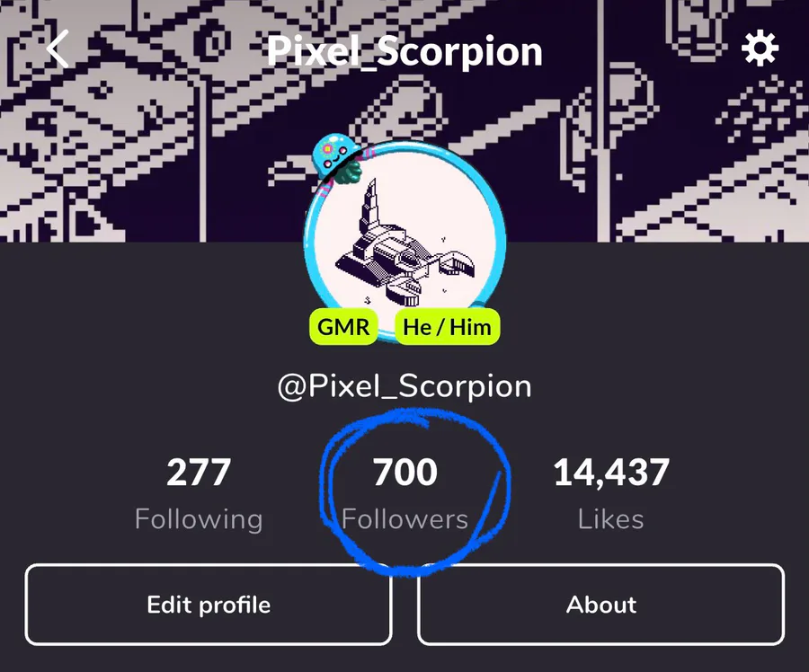Open the 700 followers count
Viewport: 809px width, 672px height.
[x=405, y=473]
